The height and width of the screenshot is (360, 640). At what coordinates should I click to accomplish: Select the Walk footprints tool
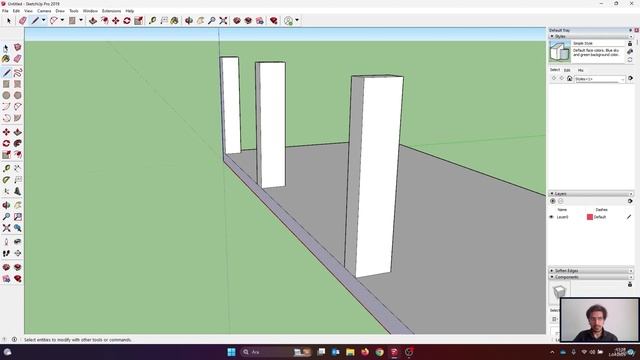click(x=6, y=253)
